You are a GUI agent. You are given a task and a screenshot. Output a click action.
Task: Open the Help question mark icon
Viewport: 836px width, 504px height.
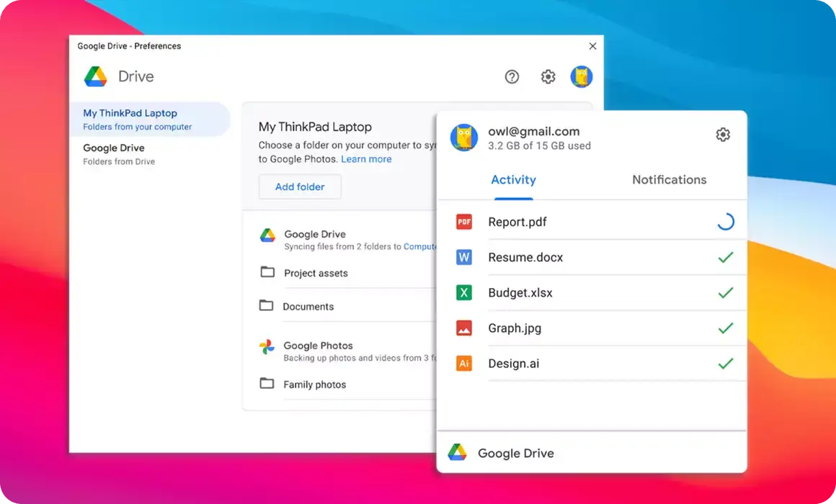tap(512, 76)
